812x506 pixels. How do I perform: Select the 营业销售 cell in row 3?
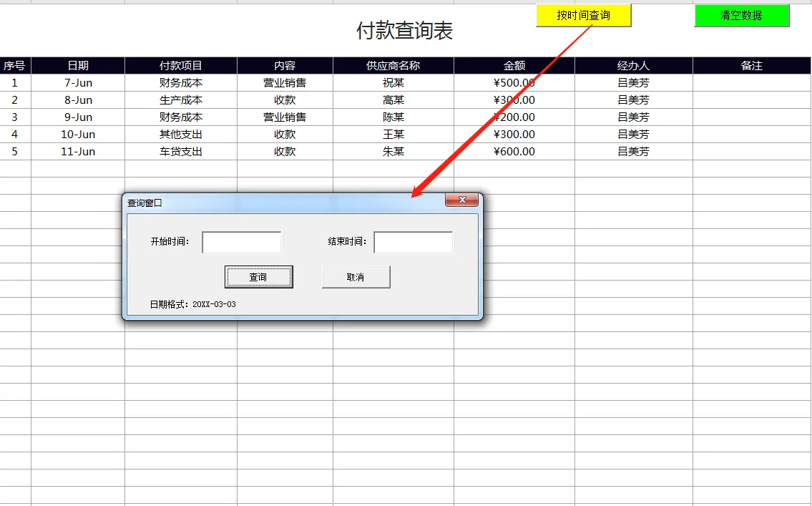pos(284,117)
